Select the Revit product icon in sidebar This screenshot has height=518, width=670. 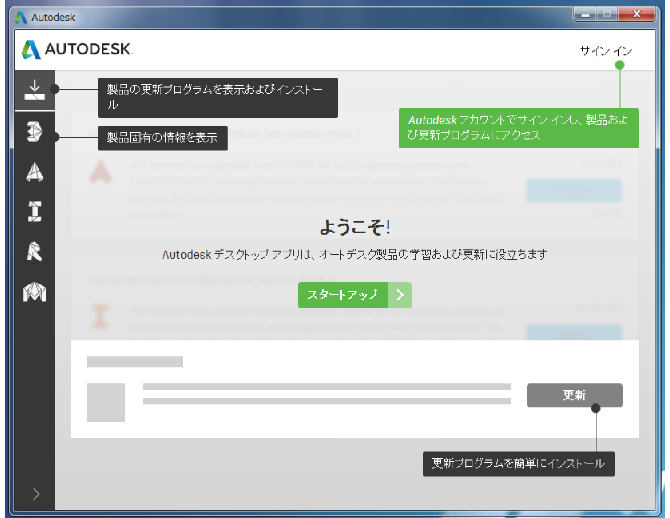35,251
